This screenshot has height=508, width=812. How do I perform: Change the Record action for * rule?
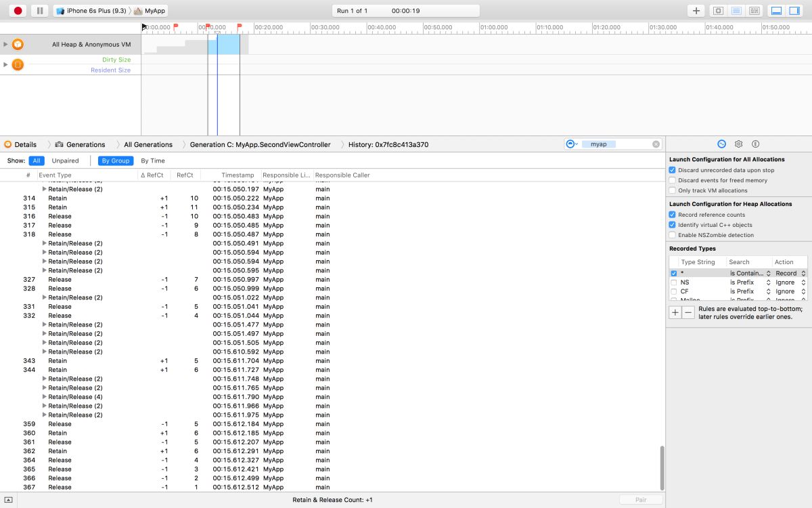tap(790, 274)
